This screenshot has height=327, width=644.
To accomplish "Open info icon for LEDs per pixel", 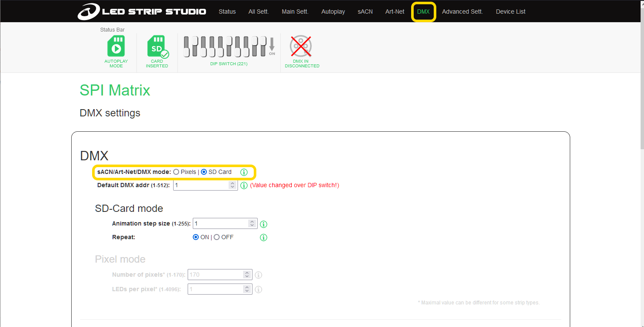I will (258, 289).
